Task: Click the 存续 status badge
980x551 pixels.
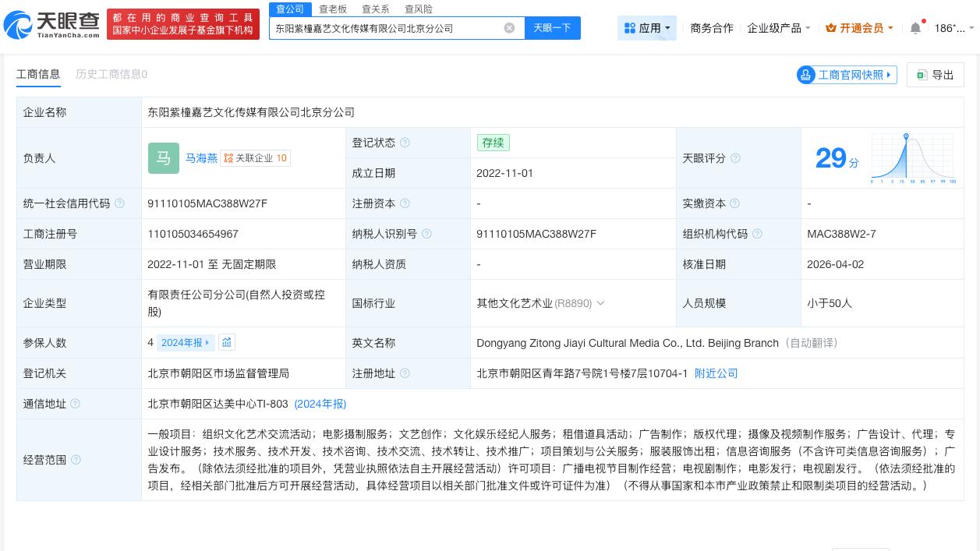Action: pos(494,143)
